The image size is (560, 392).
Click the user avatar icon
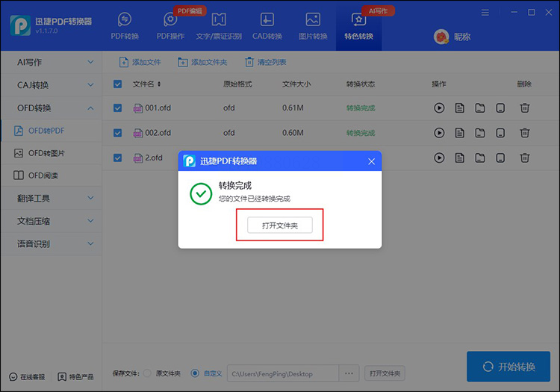(x=441, y=37)
